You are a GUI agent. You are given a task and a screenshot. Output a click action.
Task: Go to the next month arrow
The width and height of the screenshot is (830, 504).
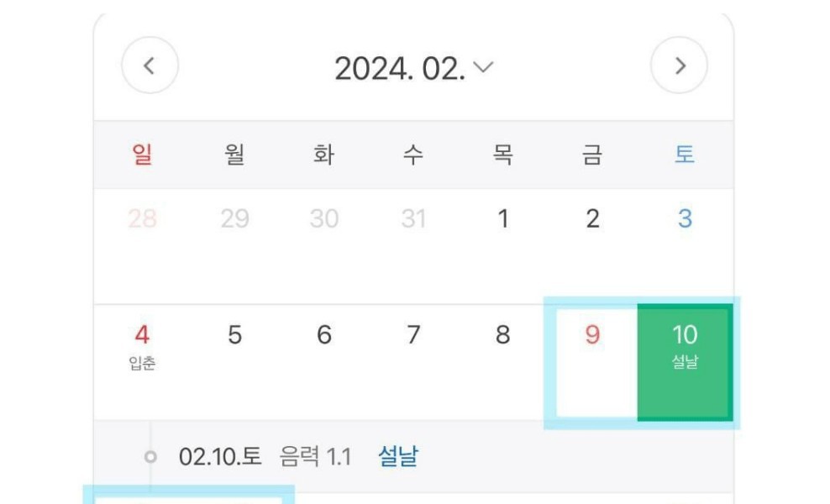tap(680, 66)
